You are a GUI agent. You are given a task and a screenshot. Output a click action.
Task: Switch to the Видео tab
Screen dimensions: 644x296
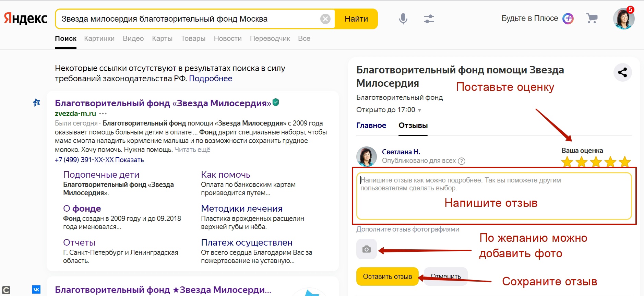pyautogui.click(x=133, y=38)
